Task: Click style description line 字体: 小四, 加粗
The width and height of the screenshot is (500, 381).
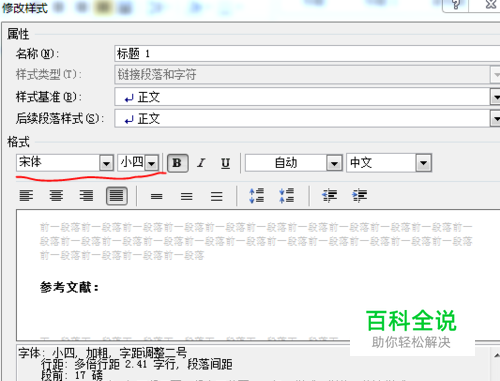Action: (x=103, y=353)
